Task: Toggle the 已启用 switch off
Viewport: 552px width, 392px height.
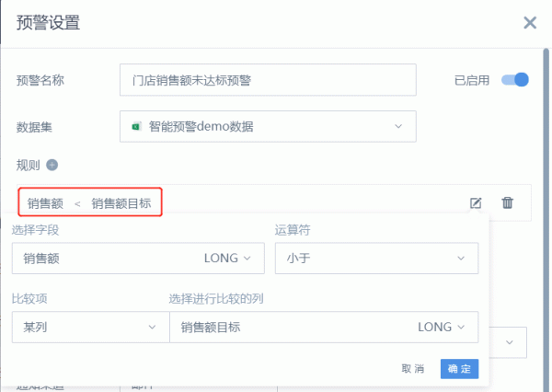Action: point(514,80)
